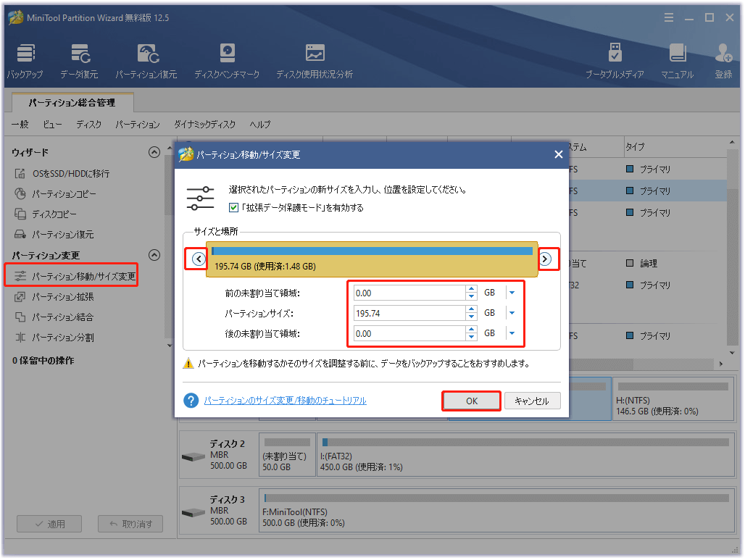The image size is (745, 560).
Task: Select the パーティション総合管理 tab
Action: (x=72, y=103)
